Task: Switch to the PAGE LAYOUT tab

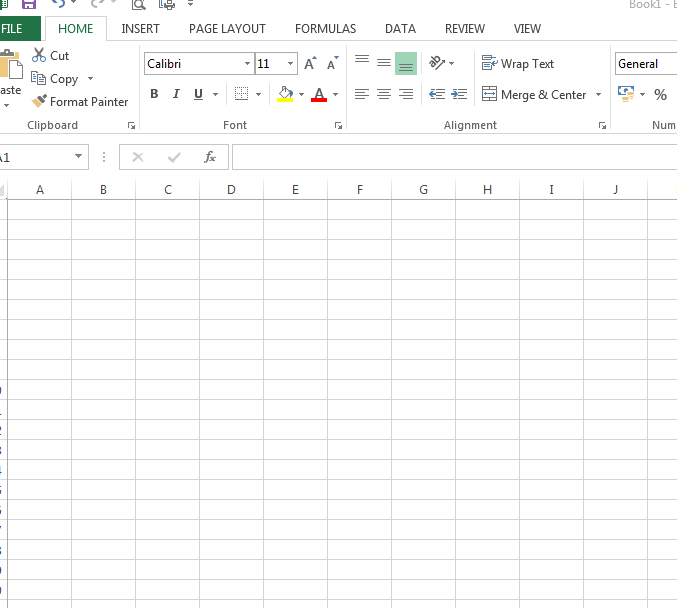Action: (x=227, y=28)
